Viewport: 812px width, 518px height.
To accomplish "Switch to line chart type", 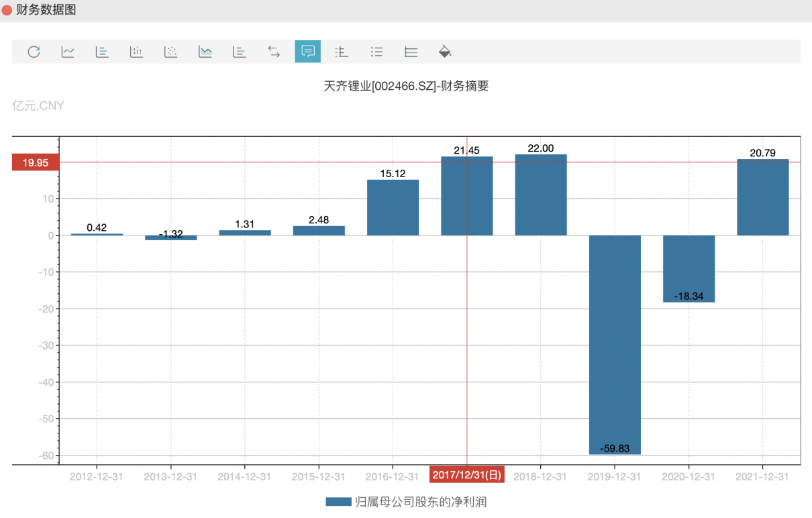I will click(x=68, y=52).
